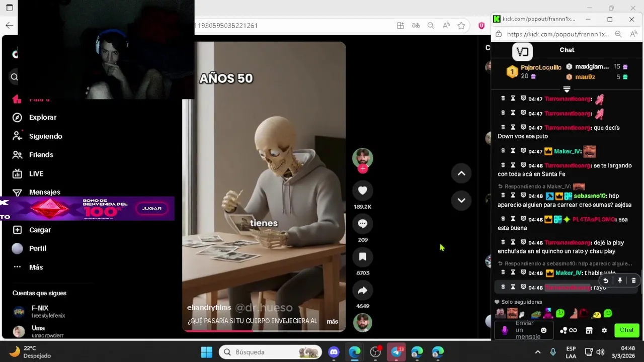Click the zoom icon in the Kick popout address bar
Image resolution: width=644 pixels, height=362 pixels.
618,34
